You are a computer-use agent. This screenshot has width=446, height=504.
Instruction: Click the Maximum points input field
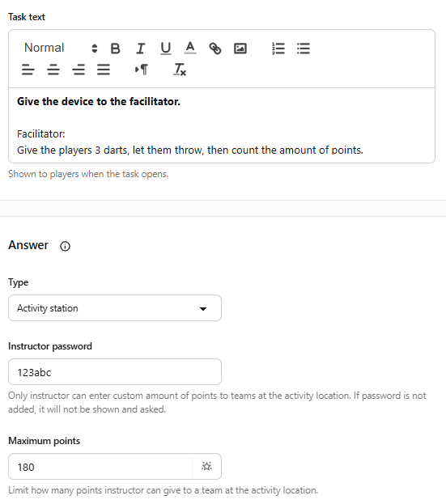[x=100, y=467]
